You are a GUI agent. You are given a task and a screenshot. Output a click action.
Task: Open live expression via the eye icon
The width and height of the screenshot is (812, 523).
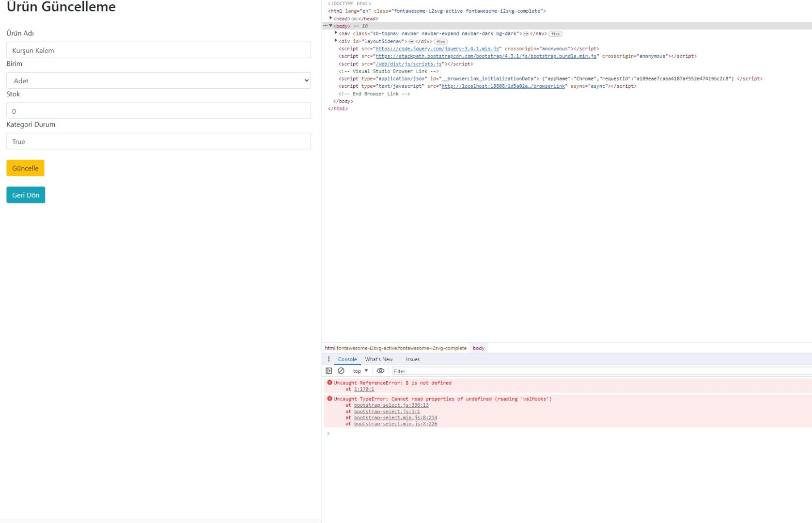tap(380, 371)
